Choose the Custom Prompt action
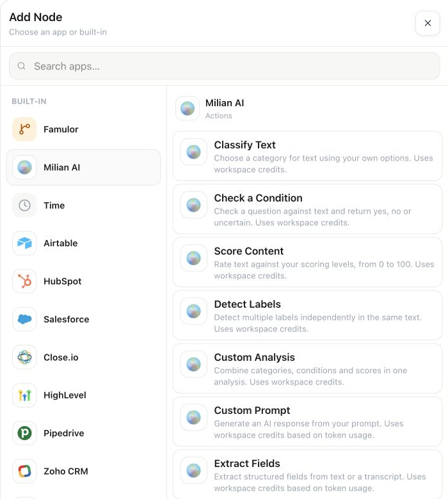This screenshot has width=448, height=499. [x=307, y=422]
